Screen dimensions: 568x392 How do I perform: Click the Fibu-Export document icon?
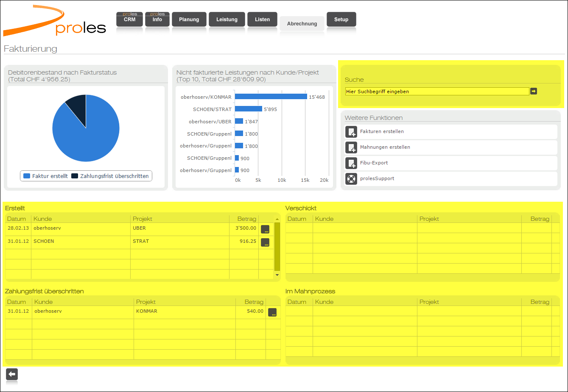[351, 163]
